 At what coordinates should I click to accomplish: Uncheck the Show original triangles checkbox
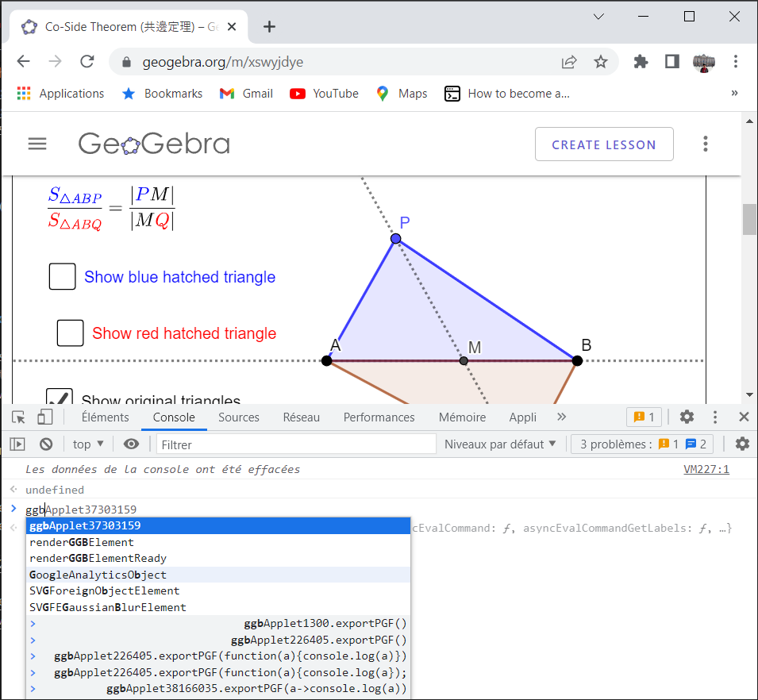[60, 398]
